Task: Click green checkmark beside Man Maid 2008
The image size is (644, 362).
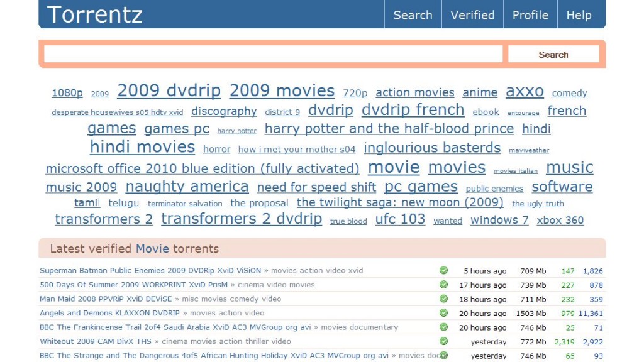Action: tap(443, 299)
